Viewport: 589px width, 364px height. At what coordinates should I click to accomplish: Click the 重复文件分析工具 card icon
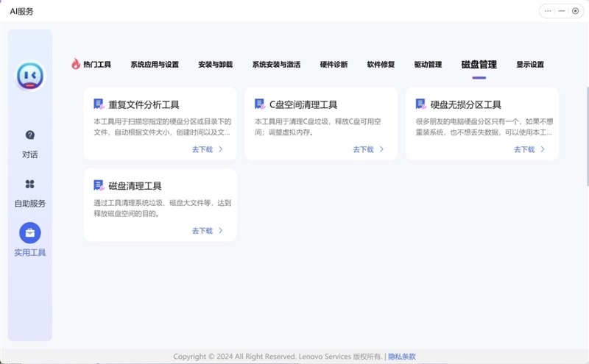[x=99, y=104]
